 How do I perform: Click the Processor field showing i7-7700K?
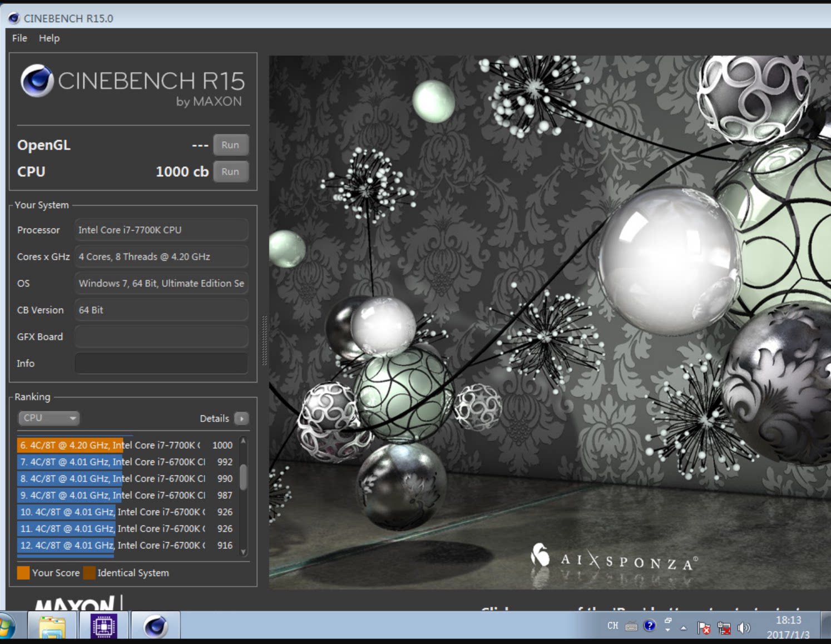[x=161, y=230]
